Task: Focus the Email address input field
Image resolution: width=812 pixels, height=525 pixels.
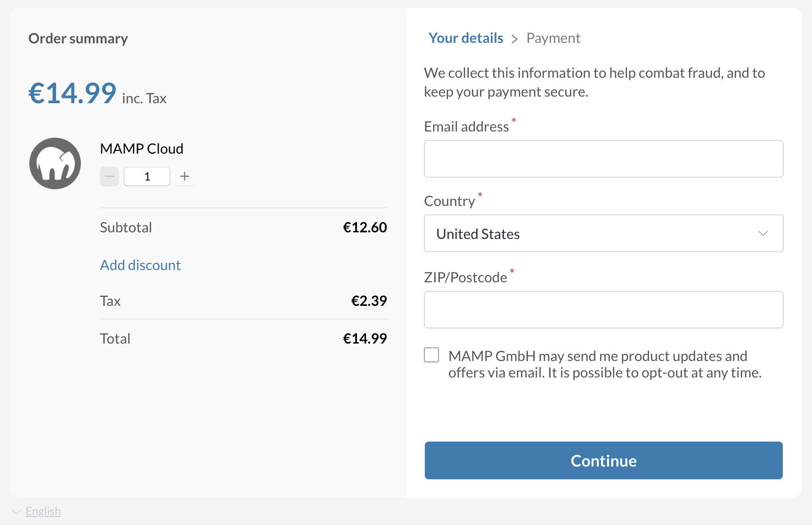Action: coord(603,159)
